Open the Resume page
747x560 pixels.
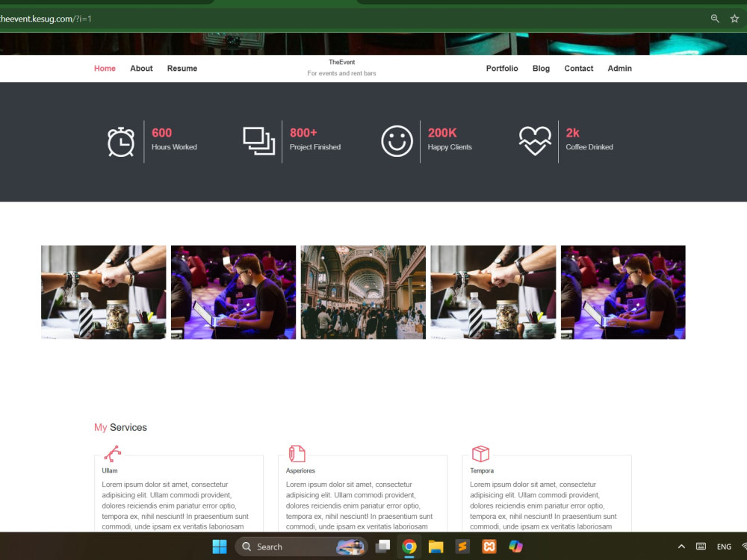click(182, 69)
